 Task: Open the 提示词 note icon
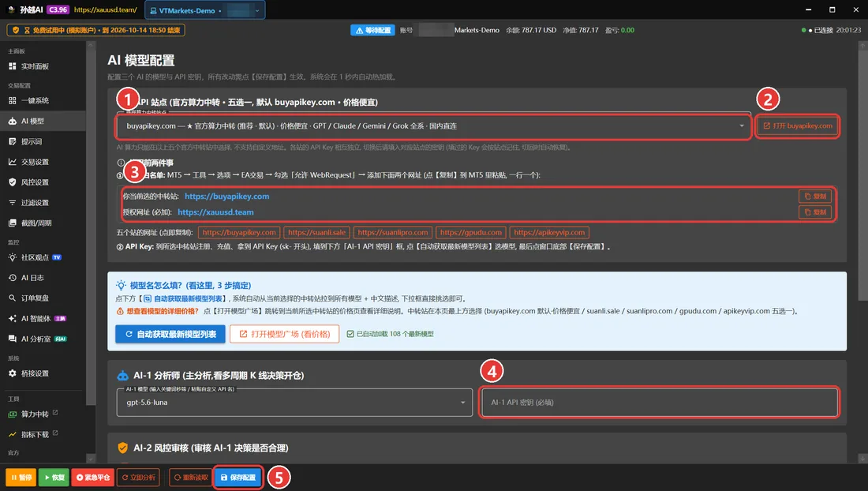12,141
